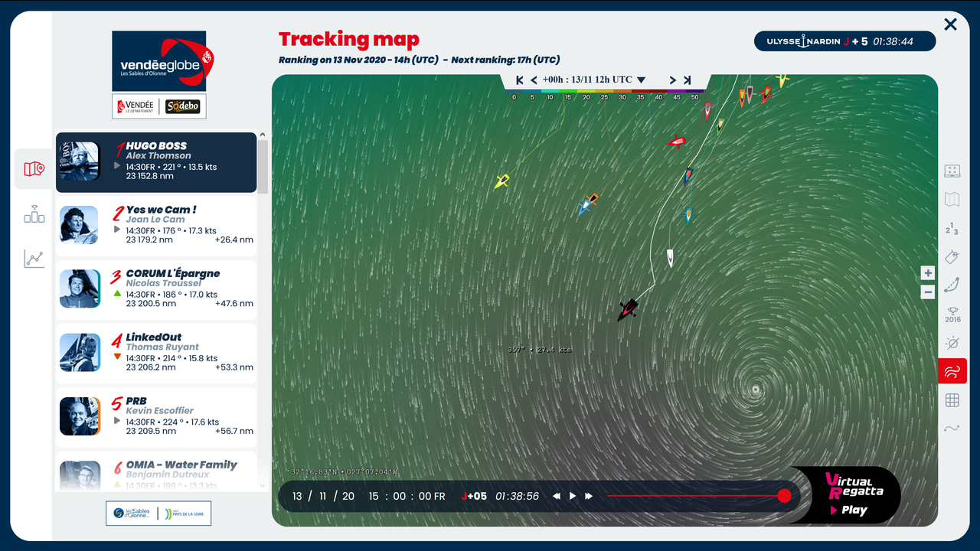980x551 pixels.
Task: Click the time field 15 : 00 : 00 FR
Action: (407, 496)
